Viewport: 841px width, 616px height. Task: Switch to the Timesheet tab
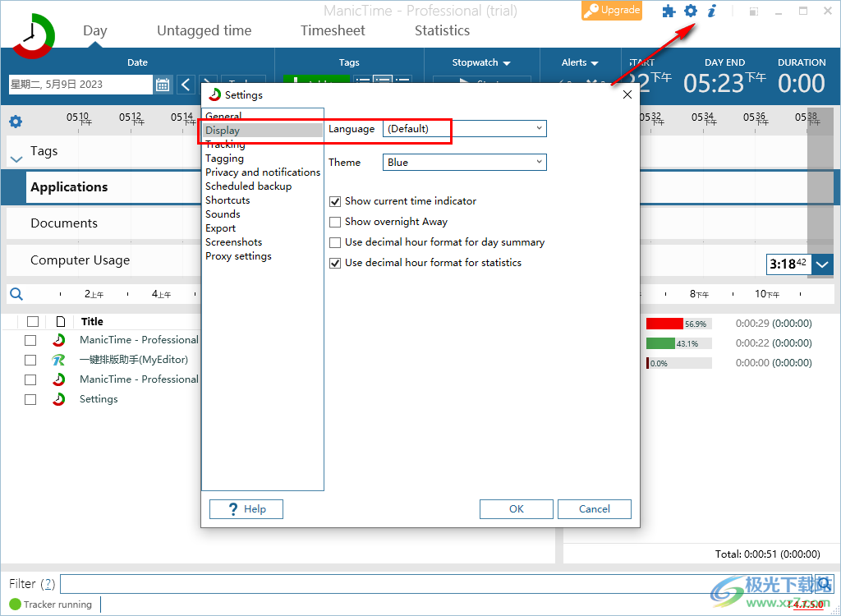pyautogui.click(x=333, y=30)
